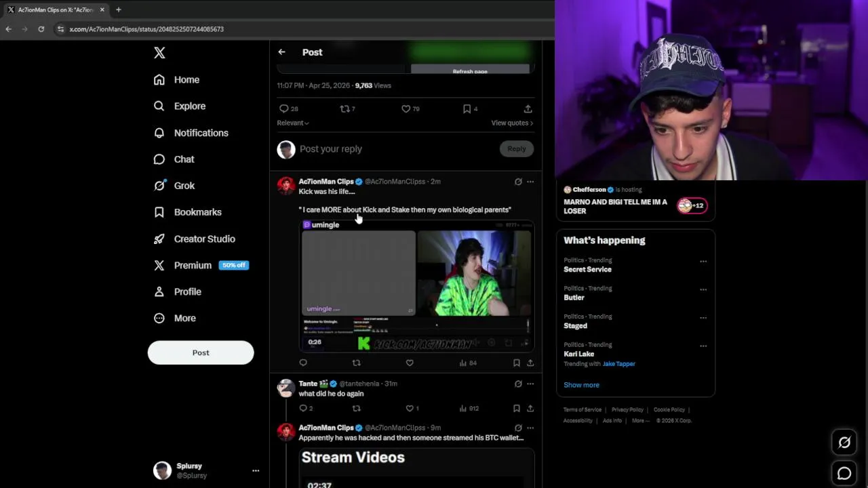
Task: Click Refresh page button
Action: point(470,70)
